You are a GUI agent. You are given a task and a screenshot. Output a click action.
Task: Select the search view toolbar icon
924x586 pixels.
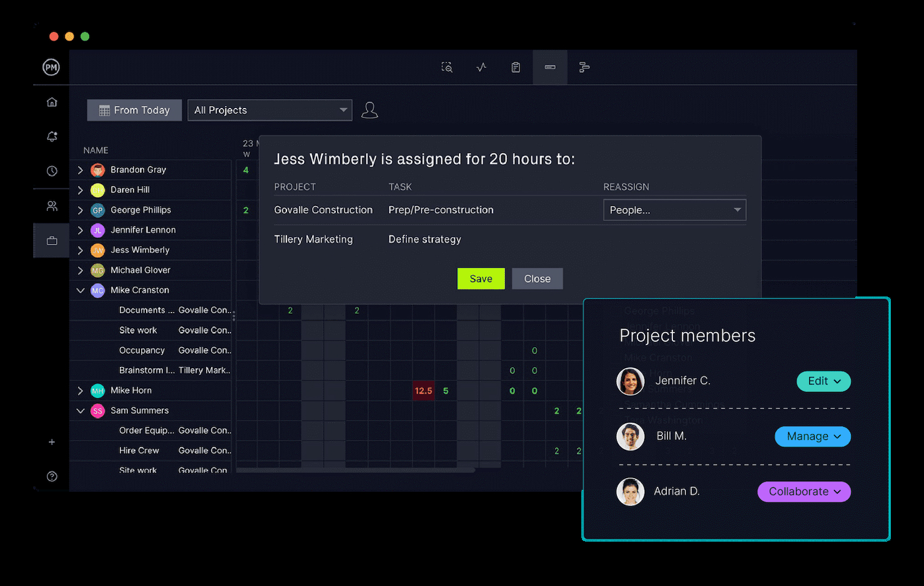[x=447, y=67]
